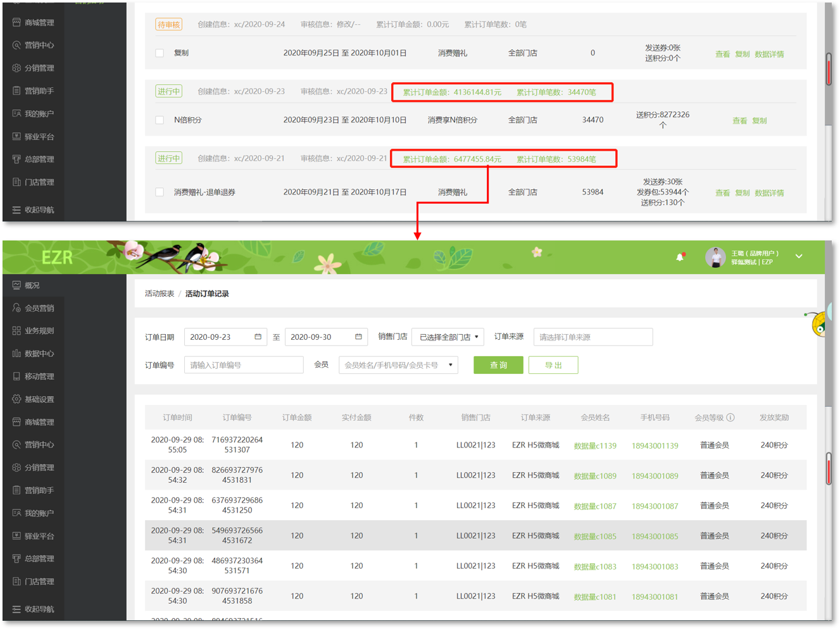The image size is (840, 629).
Task: Open phone link 18943001089
Action: point(655,476)
